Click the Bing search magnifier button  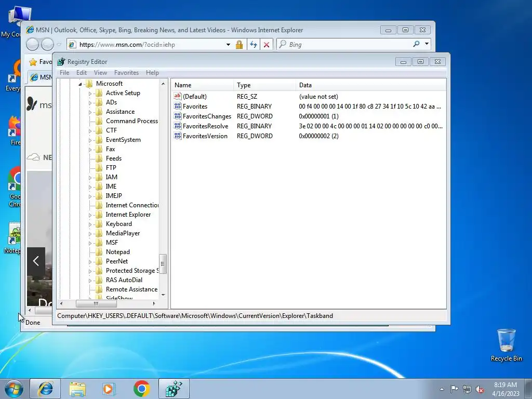tap(416, 44)
